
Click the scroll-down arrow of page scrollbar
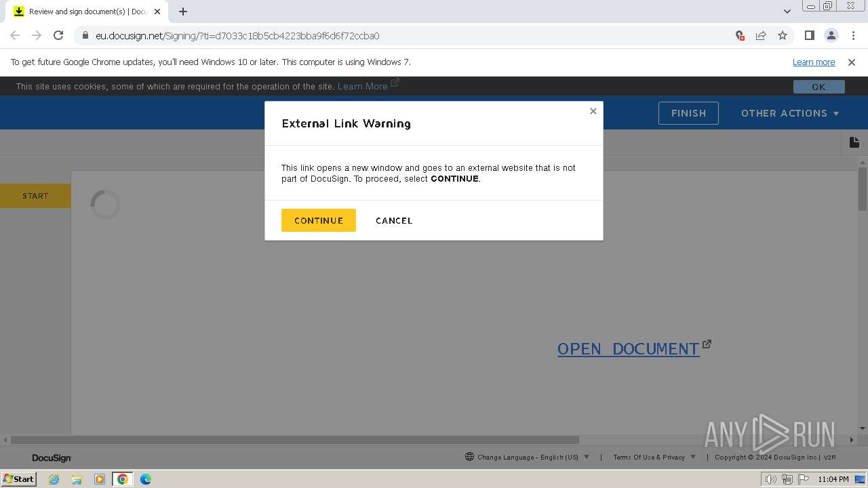[863, 428]
